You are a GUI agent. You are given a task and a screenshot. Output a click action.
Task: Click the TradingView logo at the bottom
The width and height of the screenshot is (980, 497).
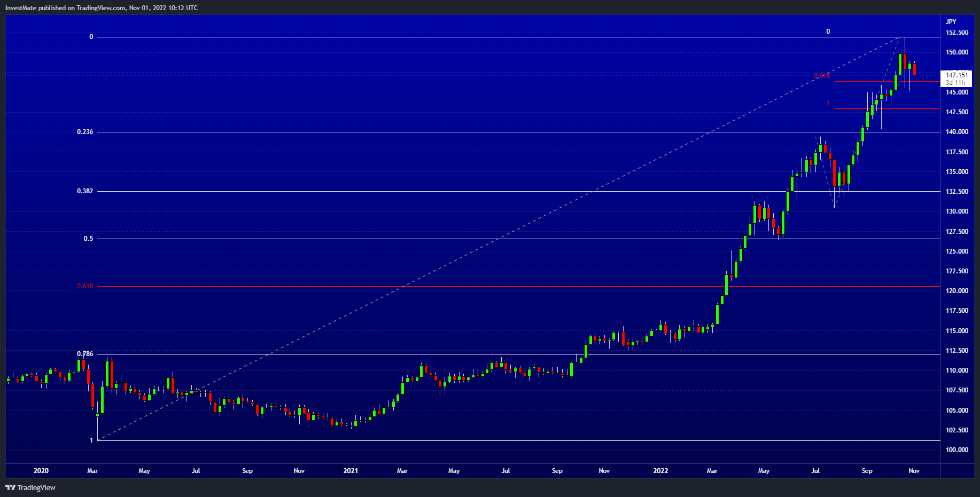(x=30, y=487)
